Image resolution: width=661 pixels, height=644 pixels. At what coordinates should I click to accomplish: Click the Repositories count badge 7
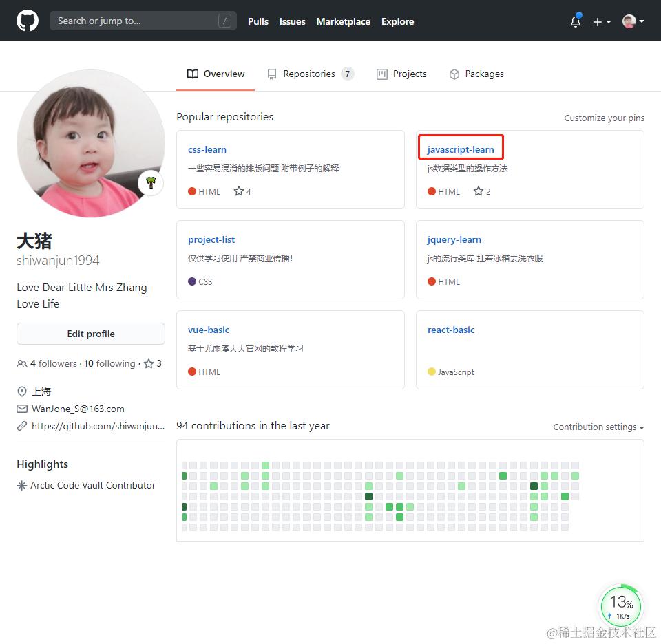point(347,74)
